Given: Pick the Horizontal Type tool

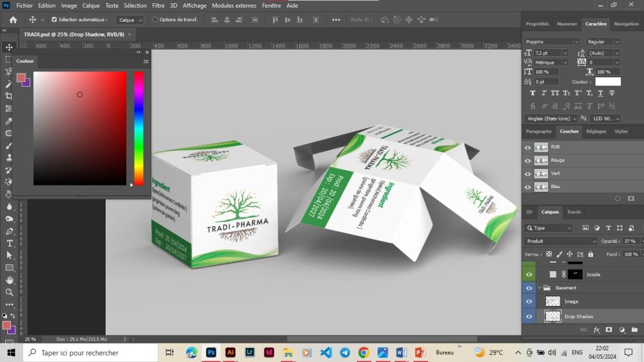Looking at the screenshot, I should click(x=9, y=243).
